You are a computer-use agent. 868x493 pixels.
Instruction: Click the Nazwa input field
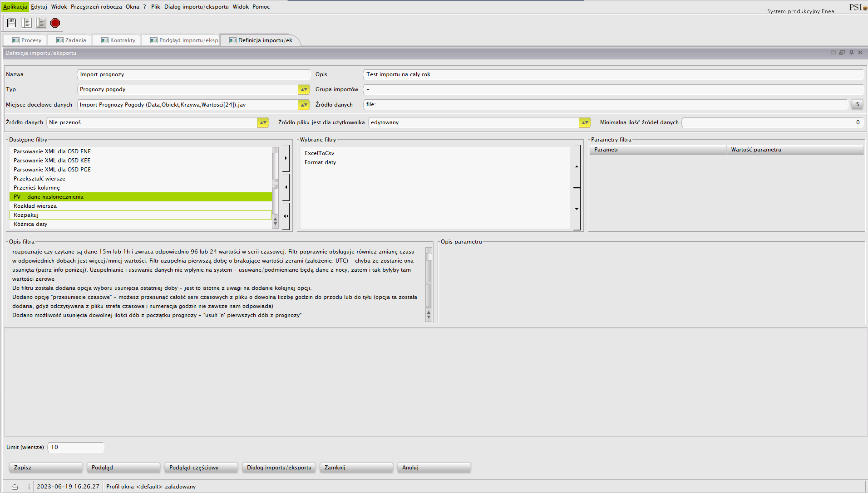pyautogui.click(x=194, y=74)
